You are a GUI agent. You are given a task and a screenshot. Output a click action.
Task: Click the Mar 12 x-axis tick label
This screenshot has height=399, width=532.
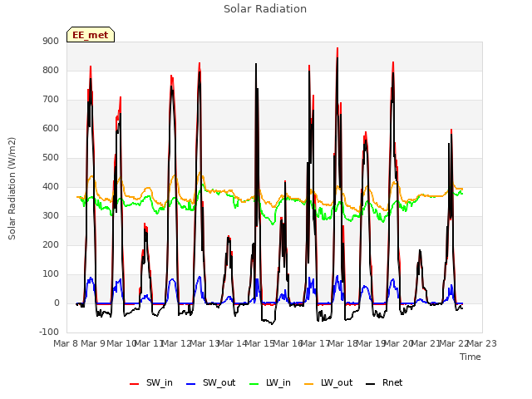(x=178, y=343)
